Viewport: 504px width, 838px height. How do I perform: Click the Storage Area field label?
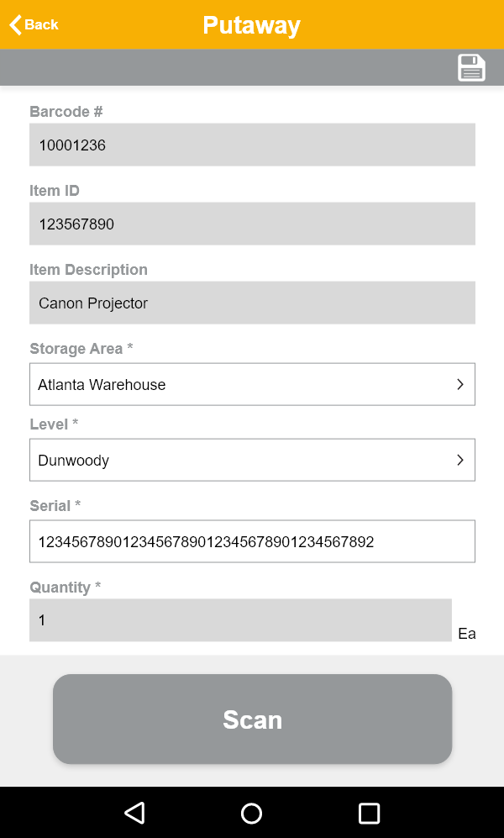(x=76, y=349)
